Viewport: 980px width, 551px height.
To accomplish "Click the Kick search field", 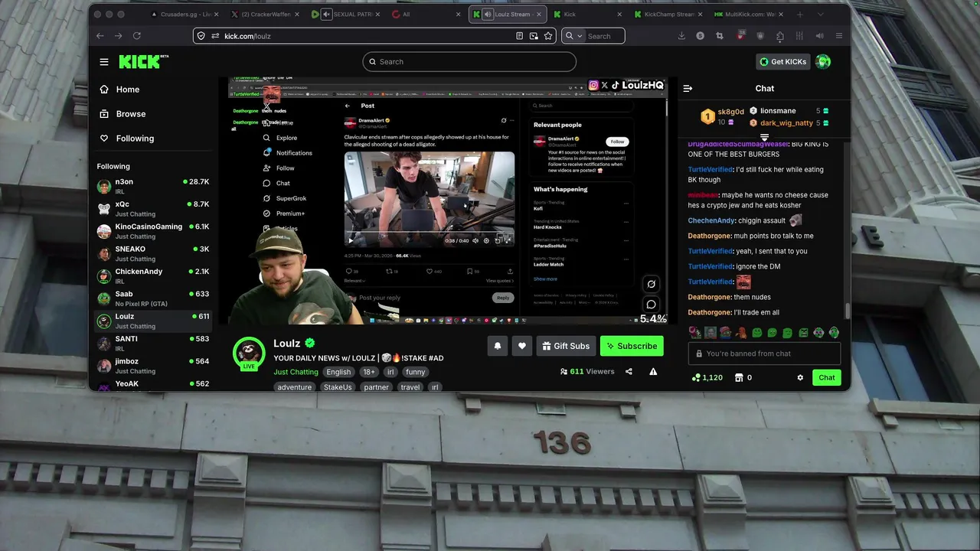I will click(x=469, y=62).
